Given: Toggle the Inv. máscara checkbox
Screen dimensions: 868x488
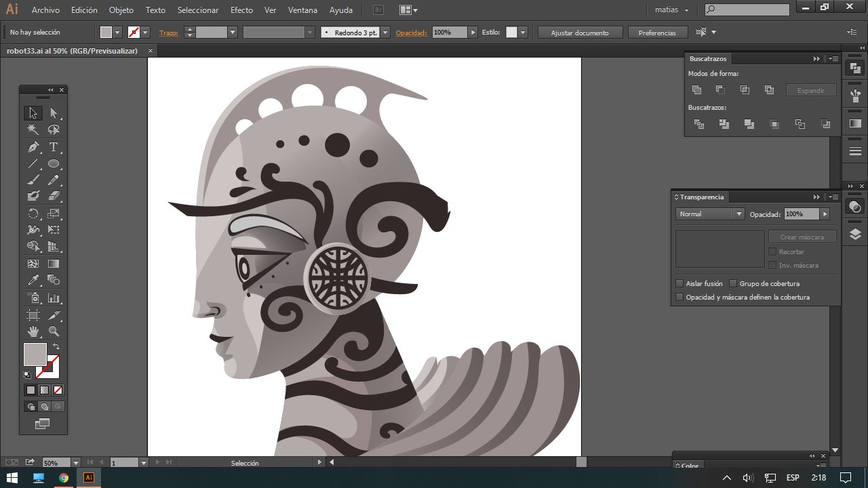Looking at the screenshot, I should (772, 265).
